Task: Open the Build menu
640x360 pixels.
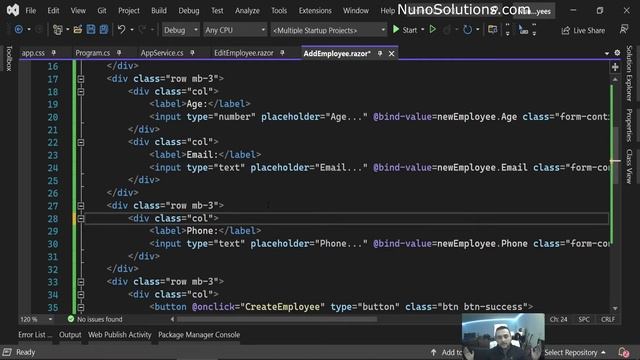Action: click(x=159, y=11)
